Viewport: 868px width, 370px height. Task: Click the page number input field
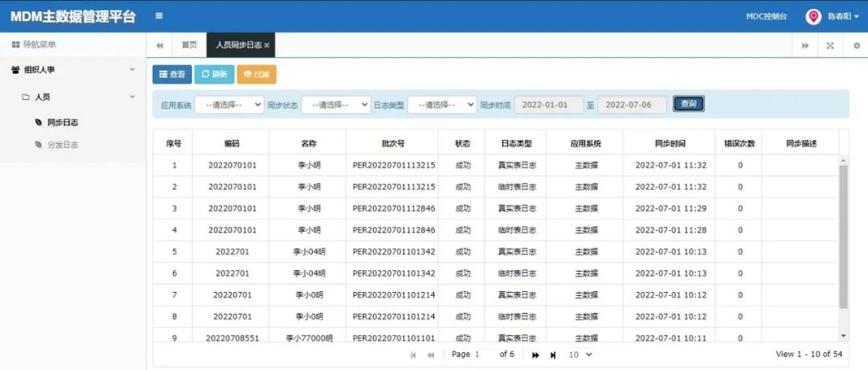pos(485,355)
